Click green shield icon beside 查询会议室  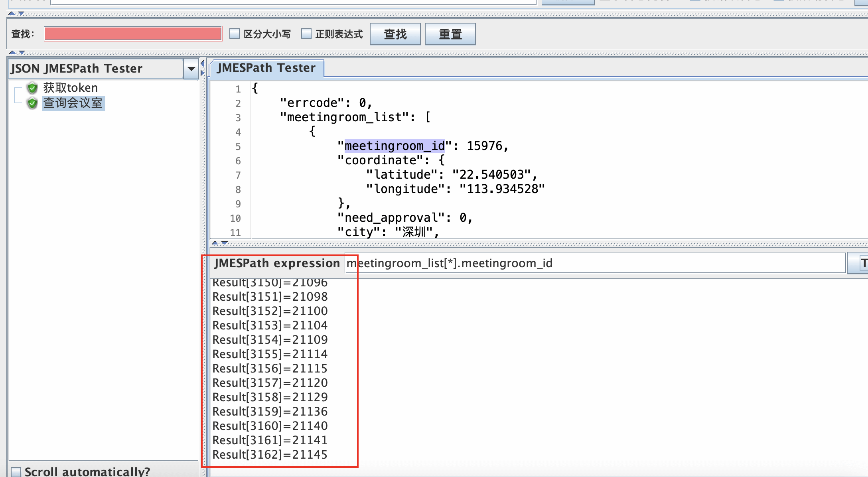32,103
